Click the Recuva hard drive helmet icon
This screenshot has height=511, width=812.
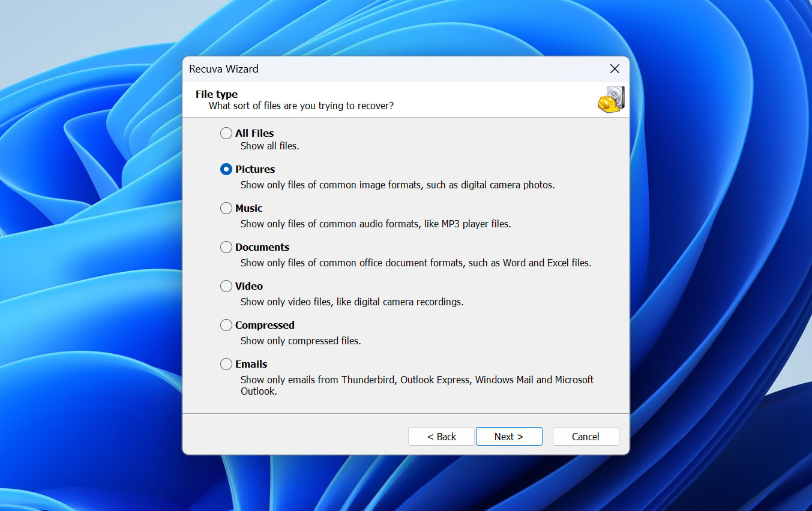[x=611, y=100]
